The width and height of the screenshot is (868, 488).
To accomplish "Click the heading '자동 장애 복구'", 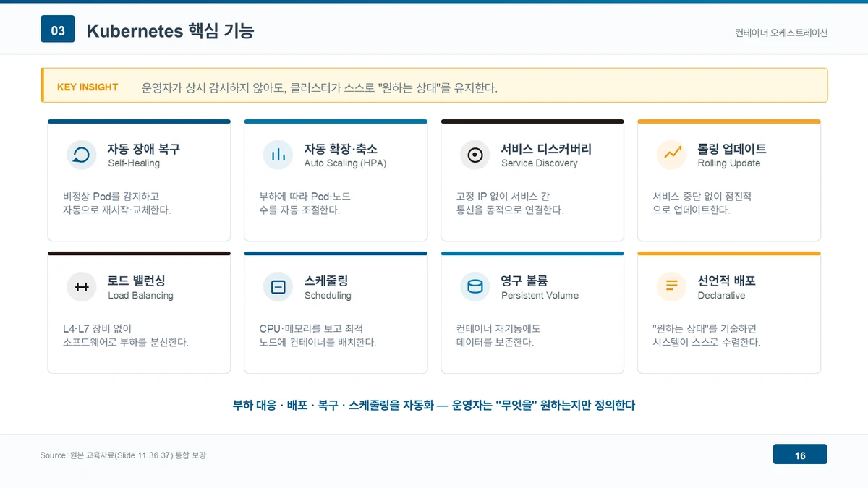I will 144,149.
